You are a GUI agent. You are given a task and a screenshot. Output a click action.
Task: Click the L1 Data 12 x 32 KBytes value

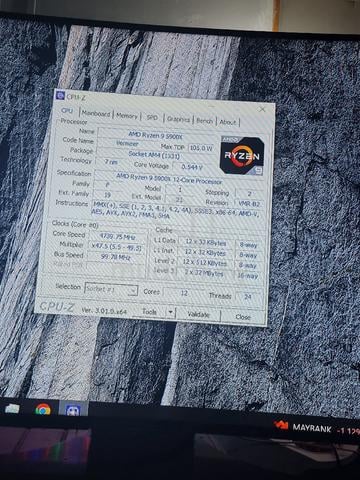tap(206, 243)
